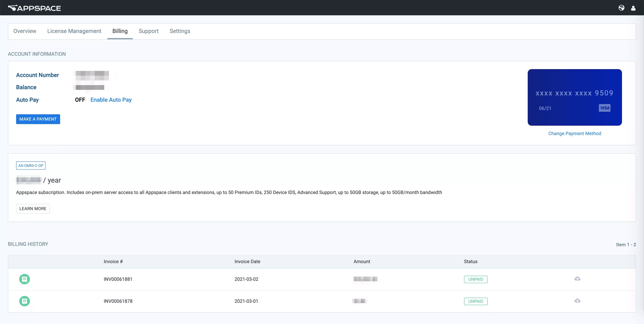Go to the Support tab

(149, 31)
